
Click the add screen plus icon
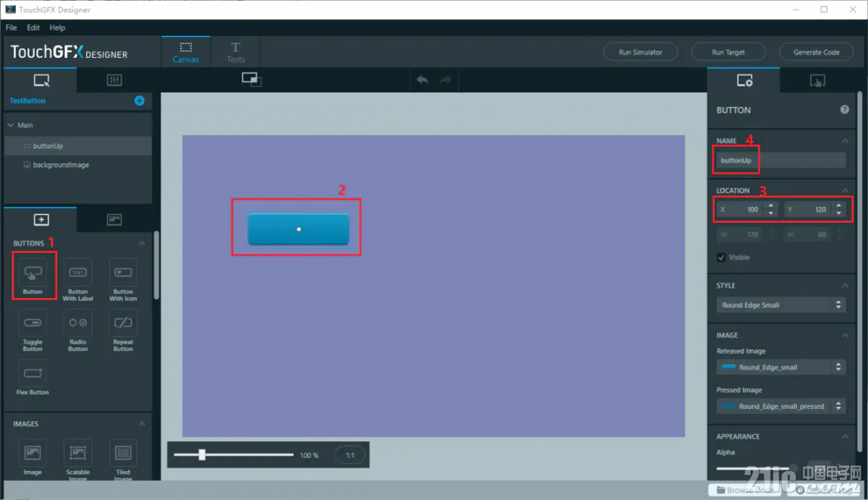click(x=139, y=101)
